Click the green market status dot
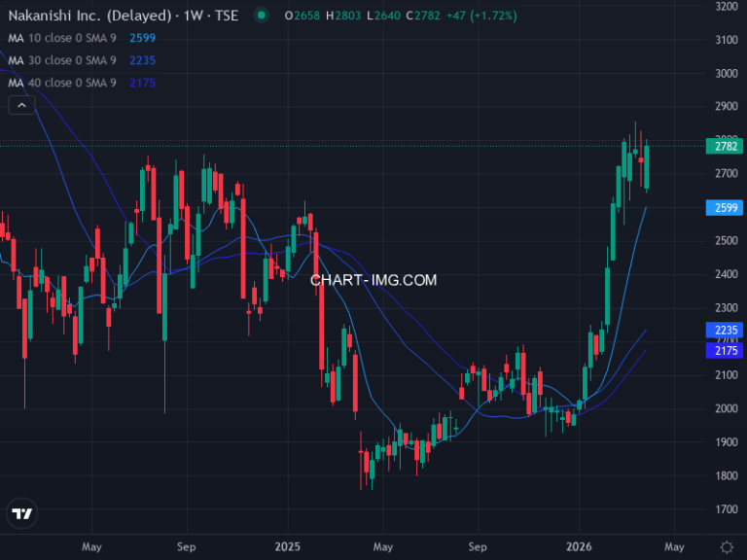Image resolution: width=747 pixels, height=560 pixels. [261, 16]
